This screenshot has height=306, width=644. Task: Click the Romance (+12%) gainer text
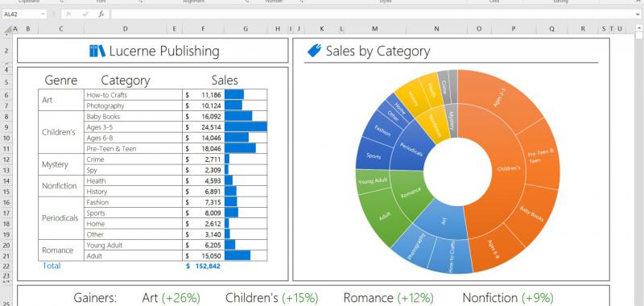point(389,298)
